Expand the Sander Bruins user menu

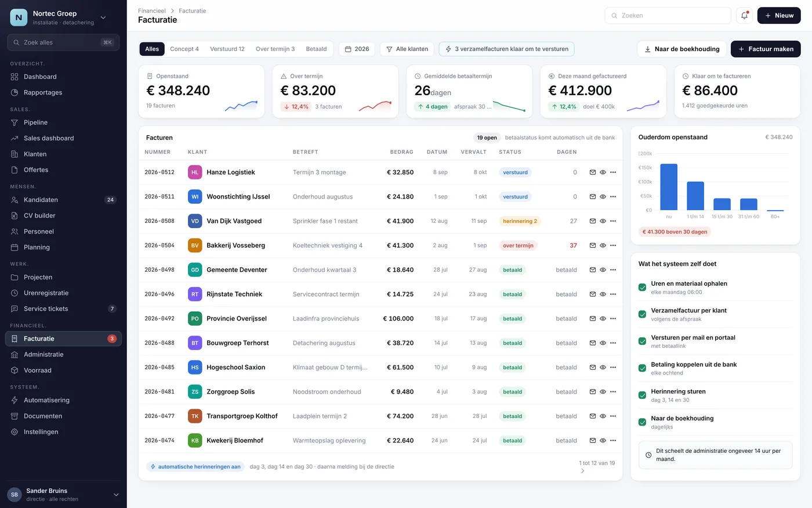click(x=115, y=495)
